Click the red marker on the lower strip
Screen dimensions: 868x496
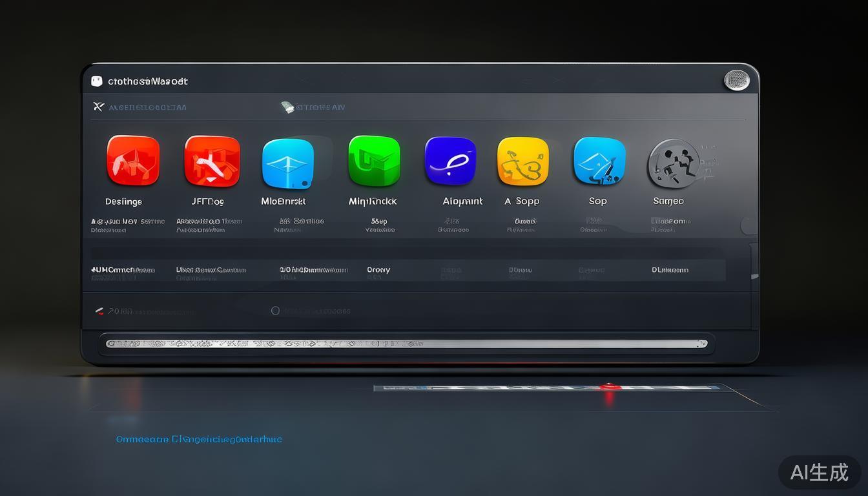(x=608, y=387)
